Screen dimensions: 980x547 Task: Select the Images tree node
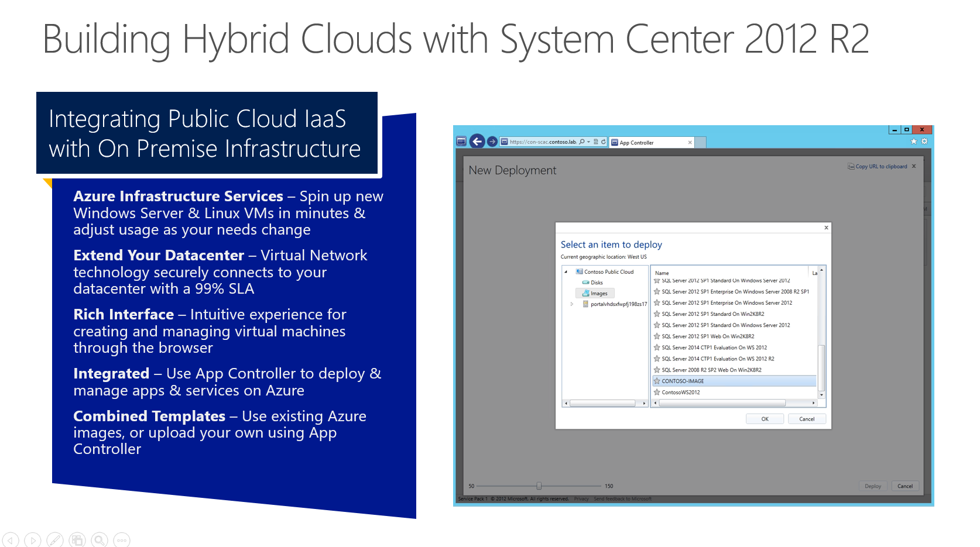(x=595, y=294)
